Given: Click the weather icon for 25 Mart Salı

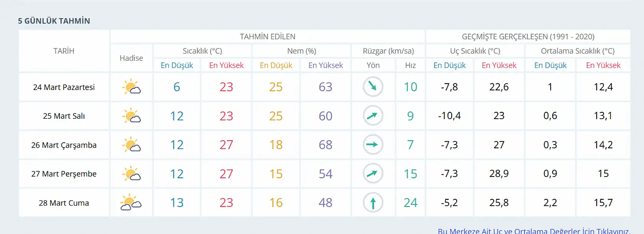Looking at the screenshot, I should pyautogui.click(x=131, y=116).
